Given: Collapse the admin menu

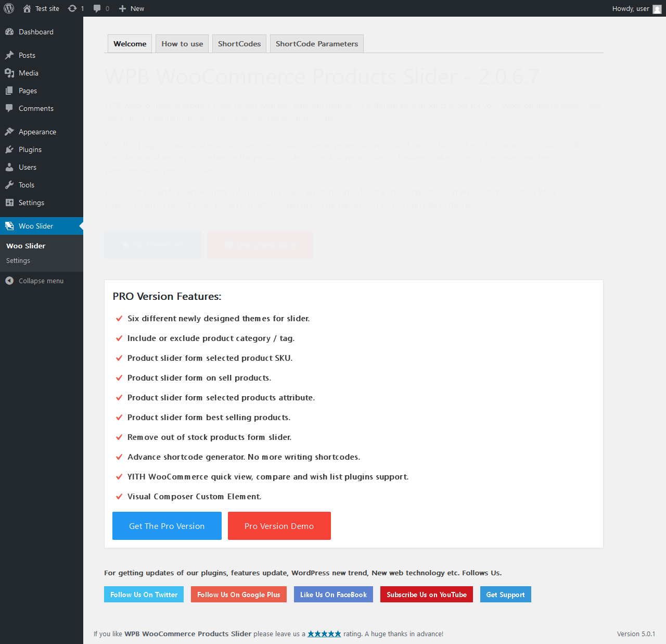Looking at the screenshot, I should click(x=42, y=281).
